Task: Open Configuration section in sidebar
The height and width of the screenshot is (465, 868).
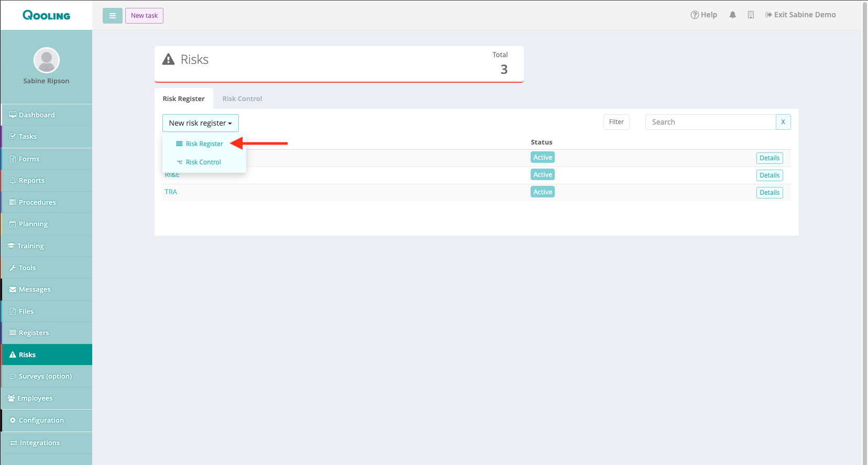Action: tap(47, 420)
